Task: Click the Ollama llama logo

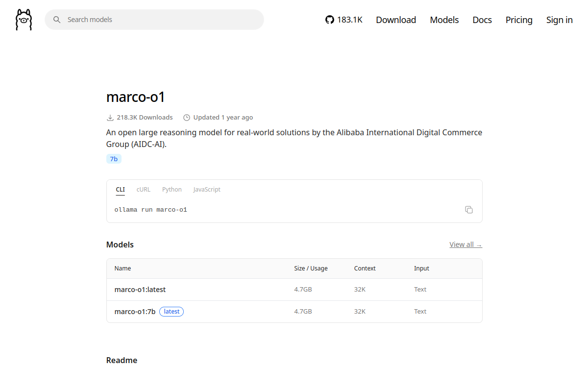Action: click(24, 20)
